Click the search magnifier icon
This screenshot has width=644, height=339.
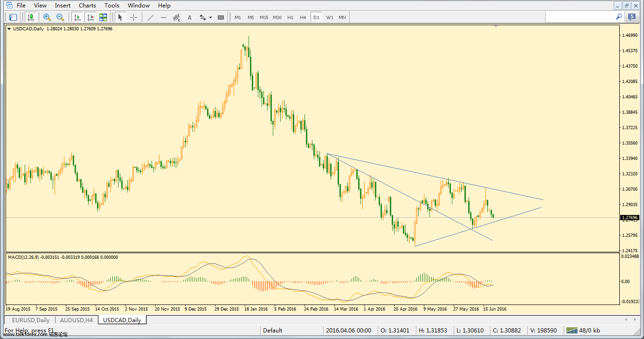tap(619, 16)
